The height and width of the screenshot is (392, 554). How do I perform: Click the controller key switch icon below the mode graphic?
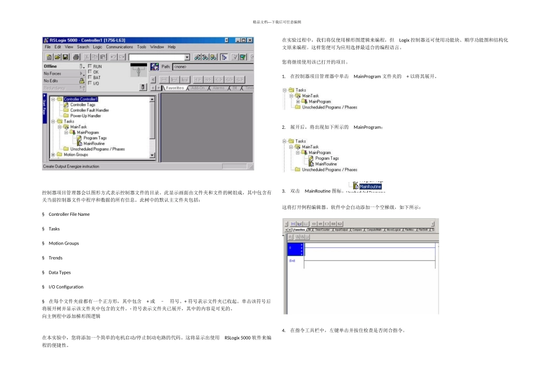click(x=143, y=87)
